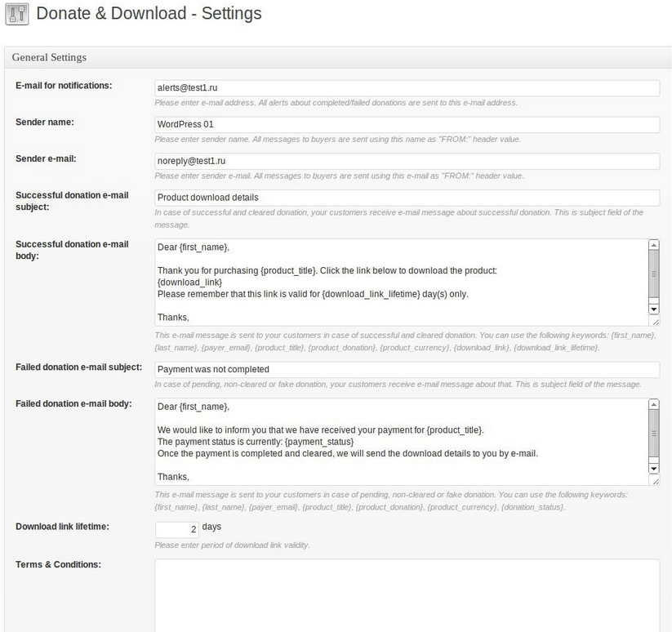
Task: Click resize grip of failed donation body textarea
Action: (x=656, y=481)
